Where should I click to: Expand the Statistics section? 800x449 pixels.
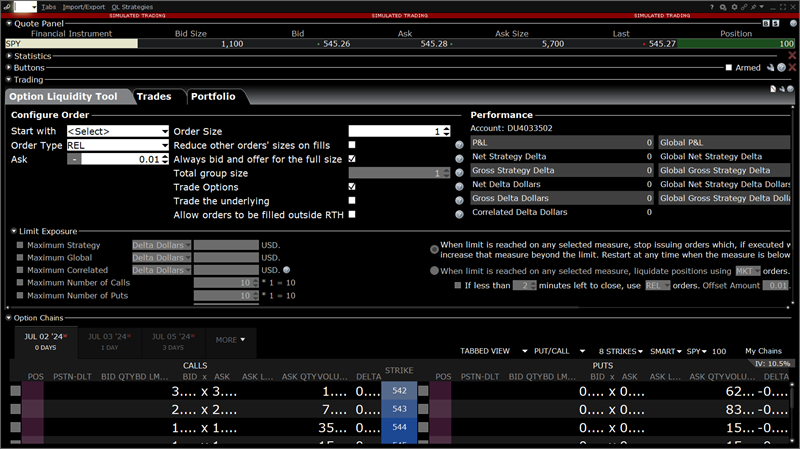(9, 56)
